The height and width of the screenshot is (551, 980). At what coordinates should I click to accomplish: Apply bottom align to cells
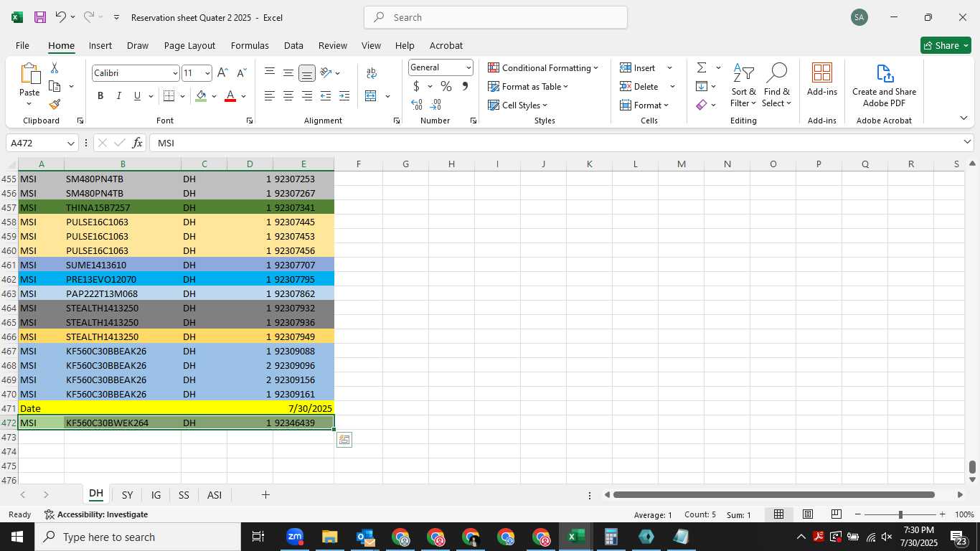pyautogui.click(x=306, y=73)
